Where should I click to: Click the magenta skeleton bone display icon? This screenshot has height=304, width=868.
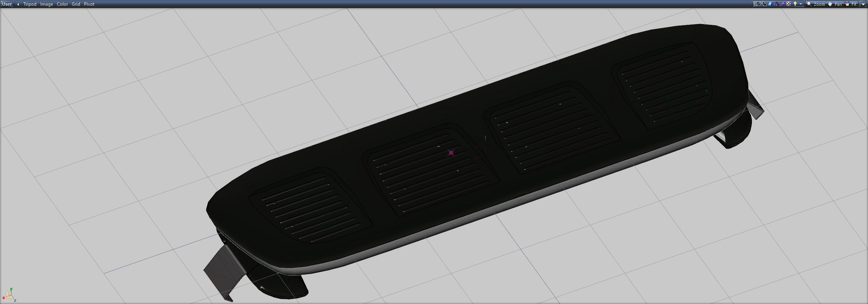click(x=783, y=4)
